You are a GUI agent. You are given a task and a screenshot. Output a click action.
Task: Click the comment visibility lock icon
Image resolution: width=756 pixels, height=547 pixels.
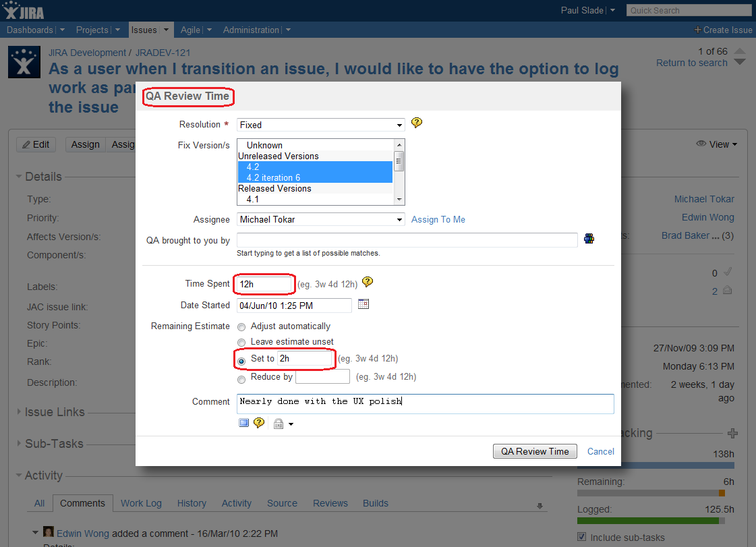coord(279,424)
